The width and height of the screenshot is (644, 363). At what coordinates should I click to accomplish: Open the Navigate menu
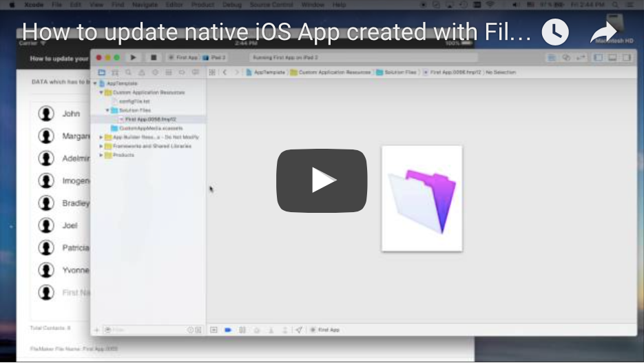(145, 5)
